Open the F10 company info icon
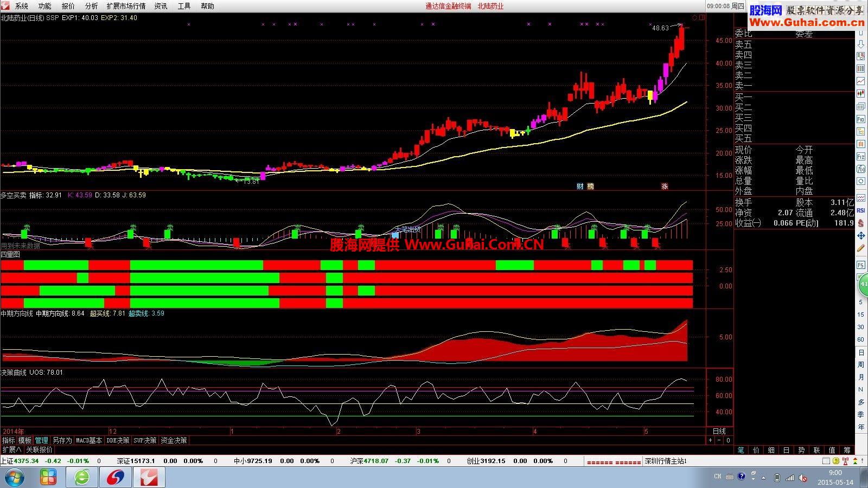 pos(861,119)
